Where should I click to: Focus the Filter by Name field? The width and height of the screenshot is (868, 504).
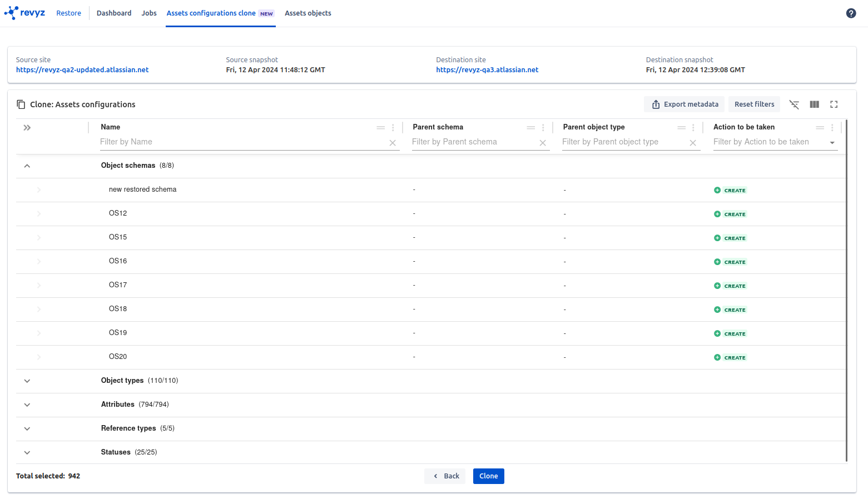coord(242,142)
